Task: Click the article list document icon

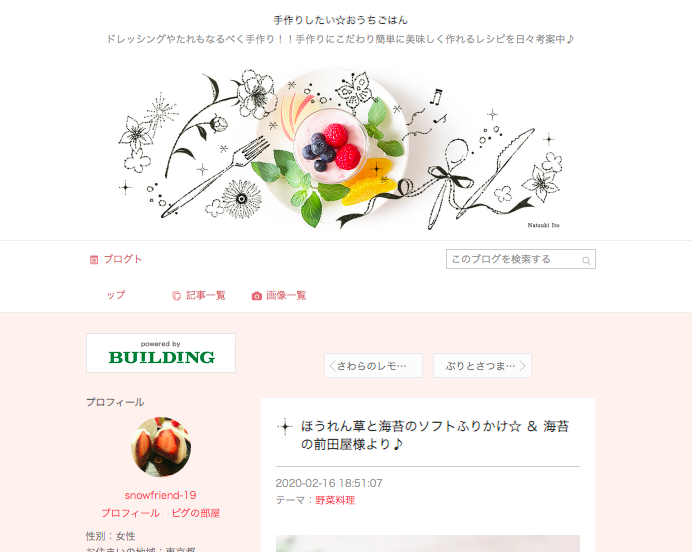Action: point(177,296)
